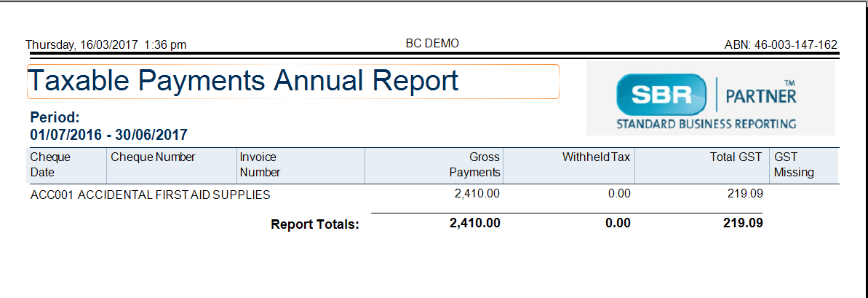
Task: Click the Thursday 16/03/2017 date stamp
Action: [106, 45]
